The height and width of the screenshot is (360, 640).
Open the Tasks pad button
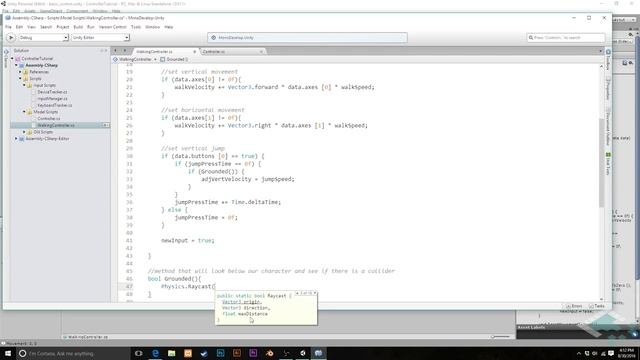point(597,306)
